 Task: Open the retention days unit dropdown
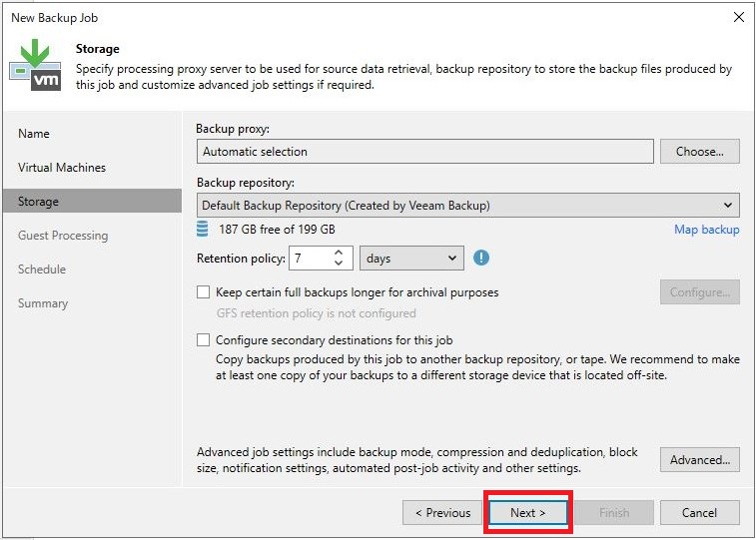pyautogui.click(x=411, y=259)
